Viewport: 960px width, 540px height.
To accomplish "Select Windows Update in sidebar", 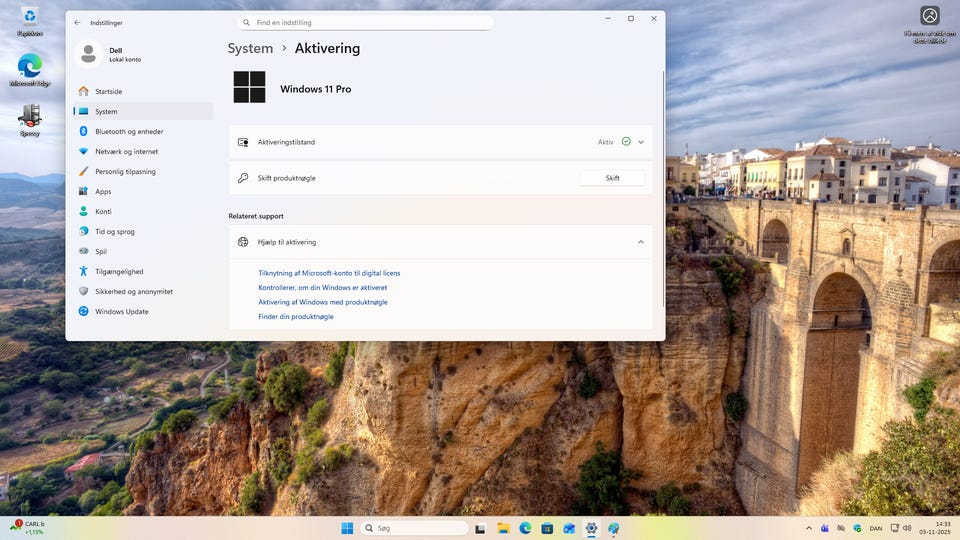I will [x=121, y=311].
